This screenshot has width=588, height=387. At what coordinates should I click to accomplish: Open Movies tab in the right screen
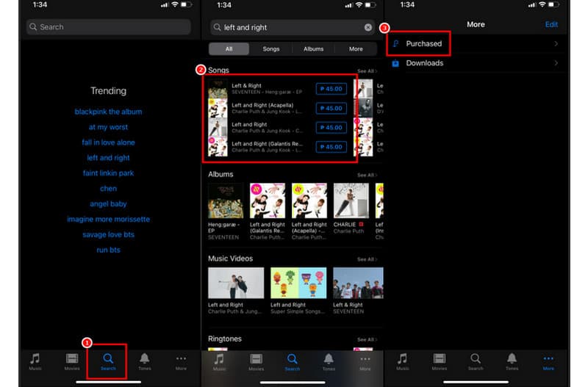pyautogui.click(x=439, y=361)
